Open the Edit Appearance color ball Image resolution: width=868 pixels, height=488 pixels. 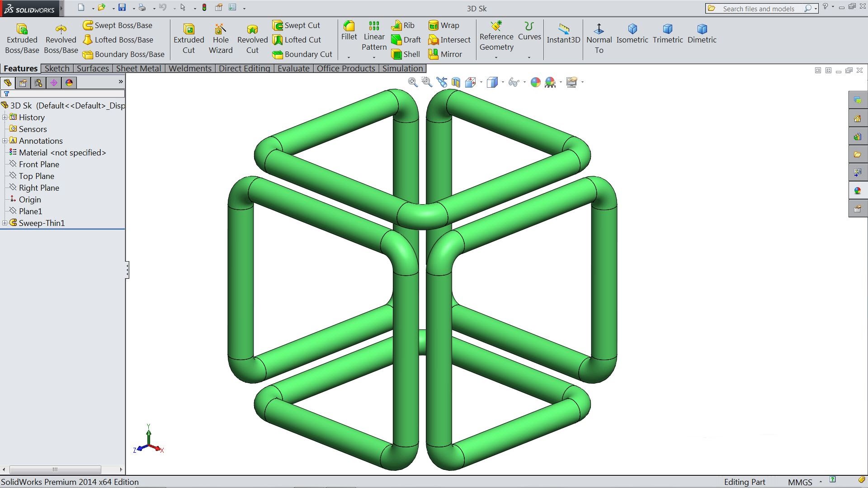[x=535, y=82]
